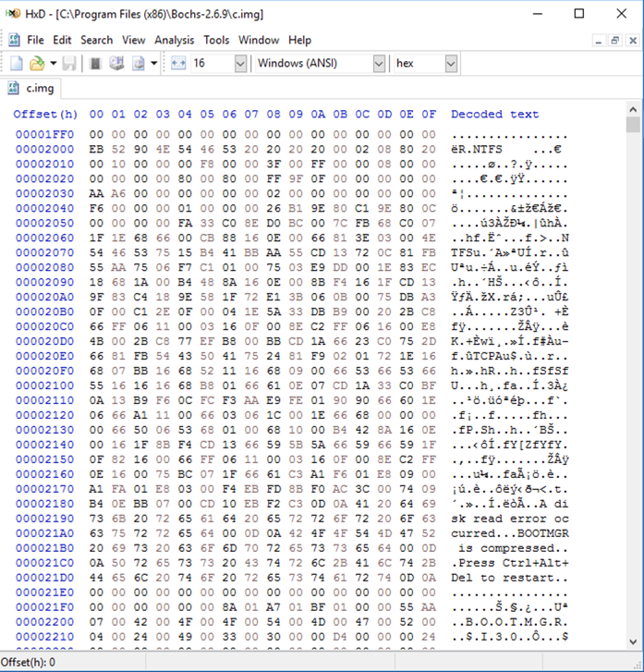Click offset row 000021E0
Image resolution: width=644 pixels, height=672 pixels.
(44, 593)
